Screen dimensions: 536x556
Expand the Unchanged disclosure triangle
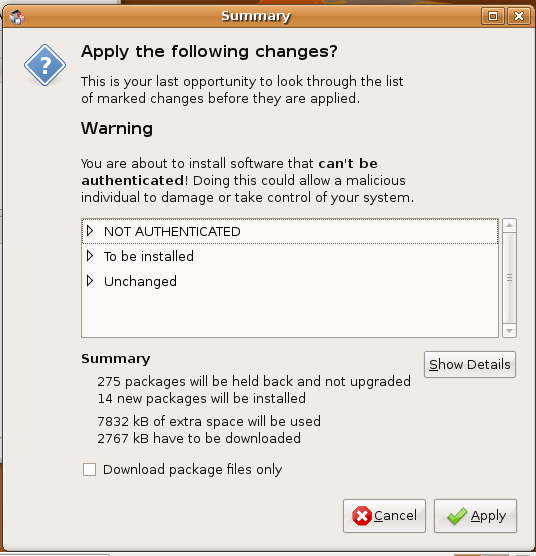coord(90,281)
